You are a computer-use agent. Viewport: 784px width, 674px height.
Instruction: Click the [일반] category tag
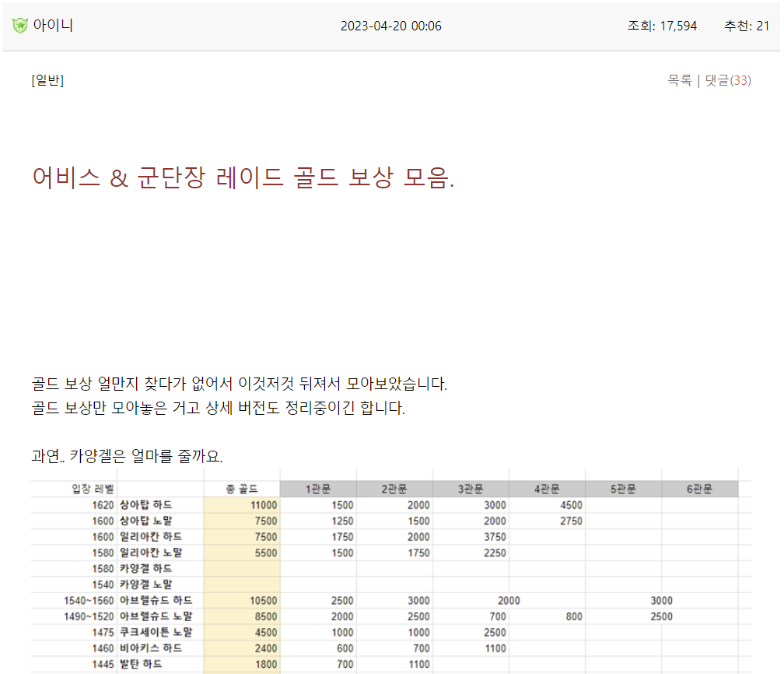pos(47,80)
